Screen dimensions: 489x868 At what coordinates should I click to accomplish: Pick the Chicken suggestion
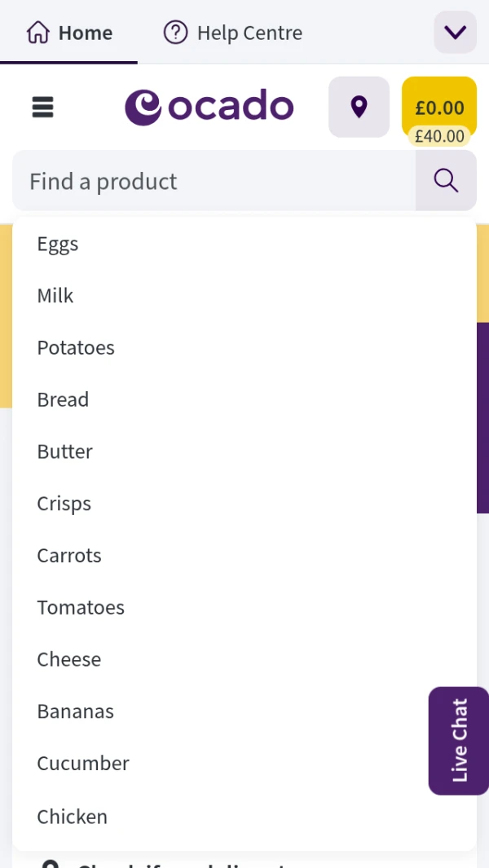[x=73, y=816]
